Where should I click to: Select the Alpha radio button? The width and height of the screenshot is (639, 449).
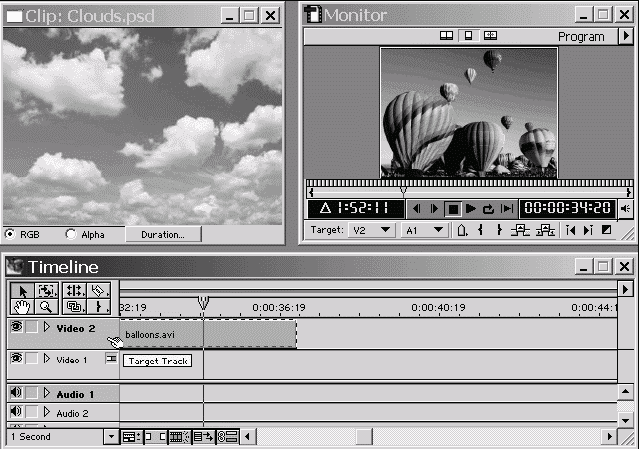pyautogui.click(x=71, y=235)
